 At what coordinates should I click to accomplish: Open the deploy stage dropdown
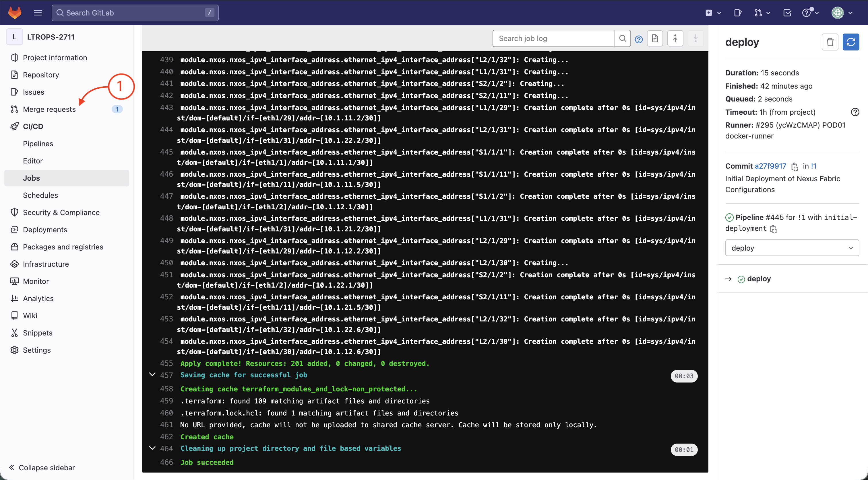[x=792, y=248]
